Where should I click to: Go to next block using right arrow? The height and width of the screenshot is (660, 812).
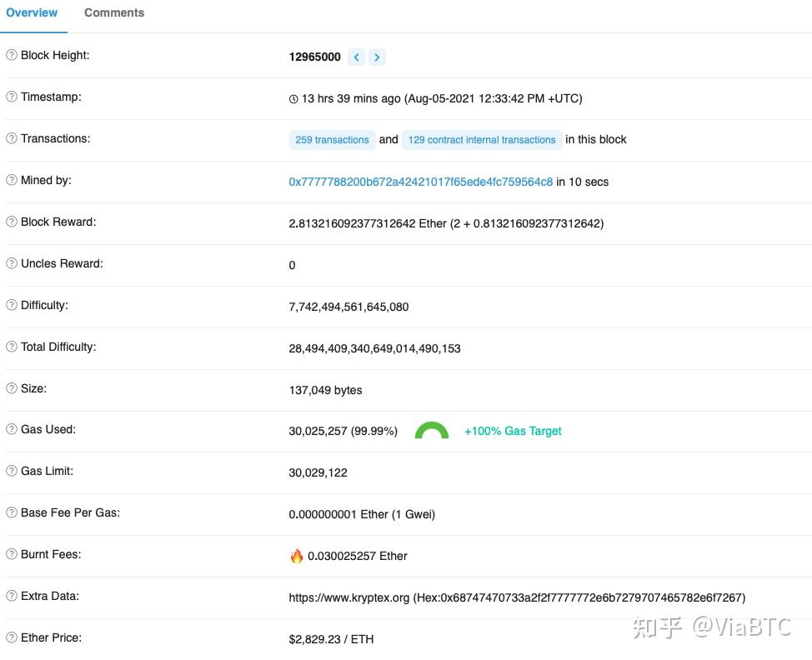coord(377,57)
